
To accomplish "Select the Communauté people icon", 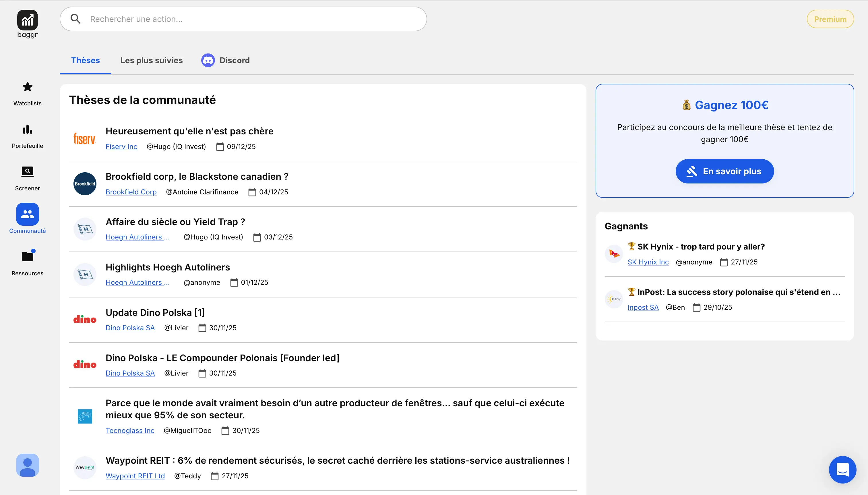I will [27, 214].
